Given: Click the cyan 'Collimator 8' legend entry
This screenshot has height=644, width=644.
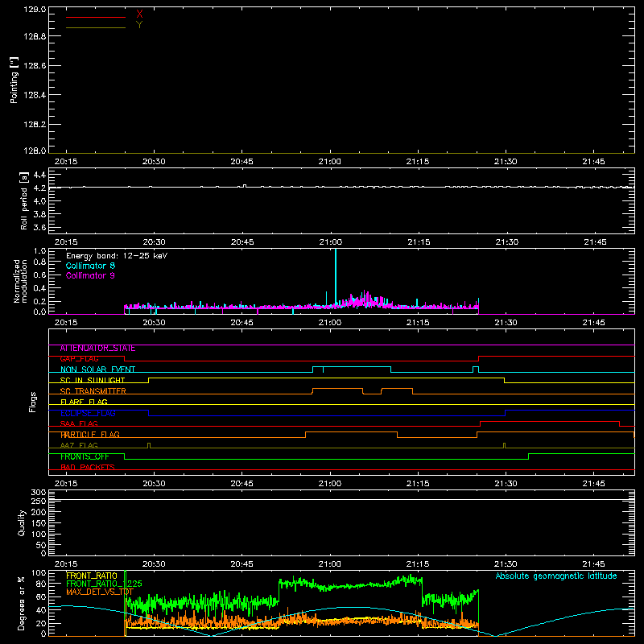Looking at the screenshot, I should pyautogui.click(x=90, y=266).
